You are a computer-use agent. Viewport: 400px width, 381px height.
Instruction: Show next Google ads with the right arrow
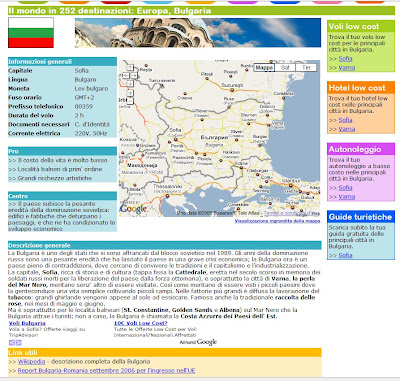coord(18,343)
